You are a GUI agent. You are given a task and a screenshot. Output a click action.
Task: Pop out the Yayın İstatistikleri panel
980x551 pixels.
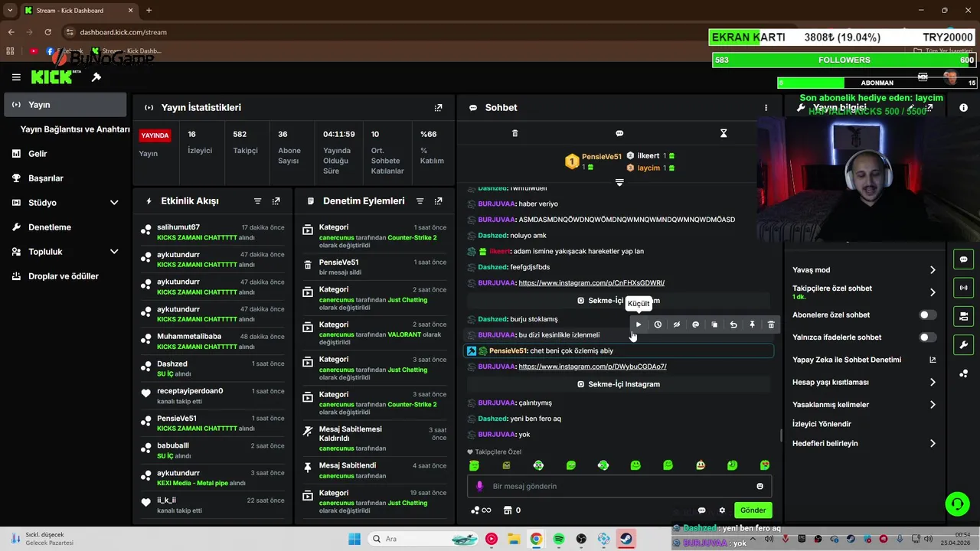(438, 108)
